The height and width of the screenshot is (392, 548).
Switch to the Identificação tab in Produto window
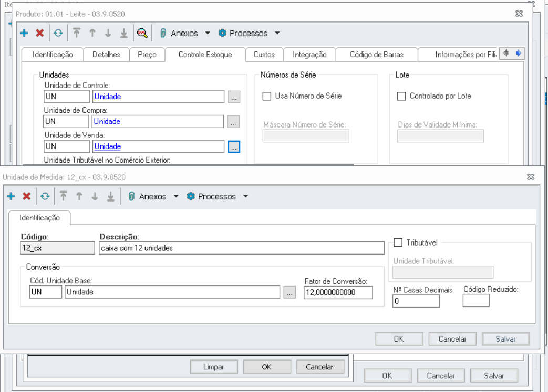53,55
